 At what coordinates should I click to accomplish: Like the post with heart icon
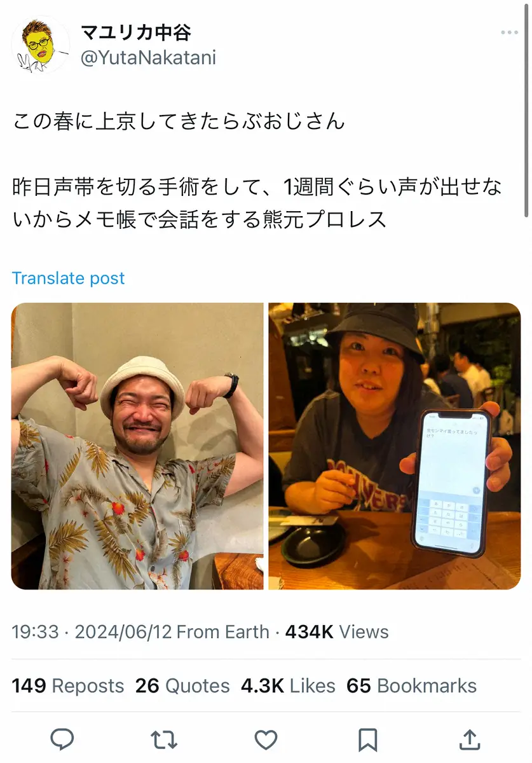(x=266, y=739)
